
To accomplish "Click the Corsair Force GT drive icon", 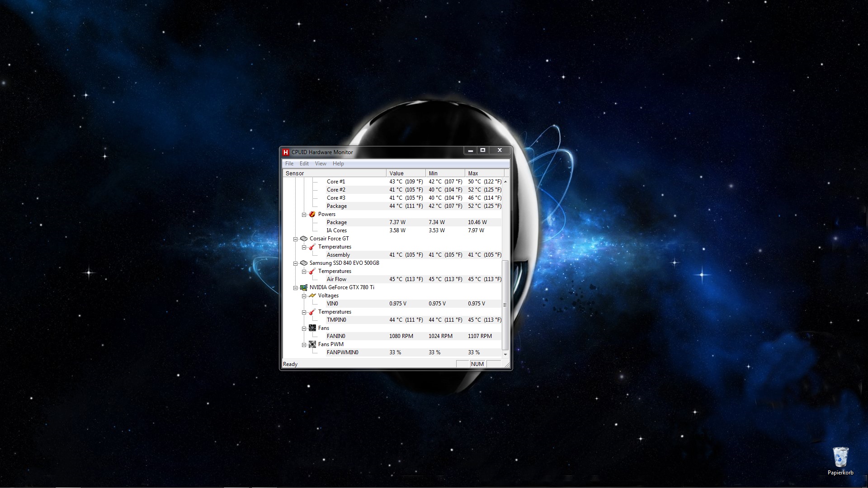I will tap(304, 239).
